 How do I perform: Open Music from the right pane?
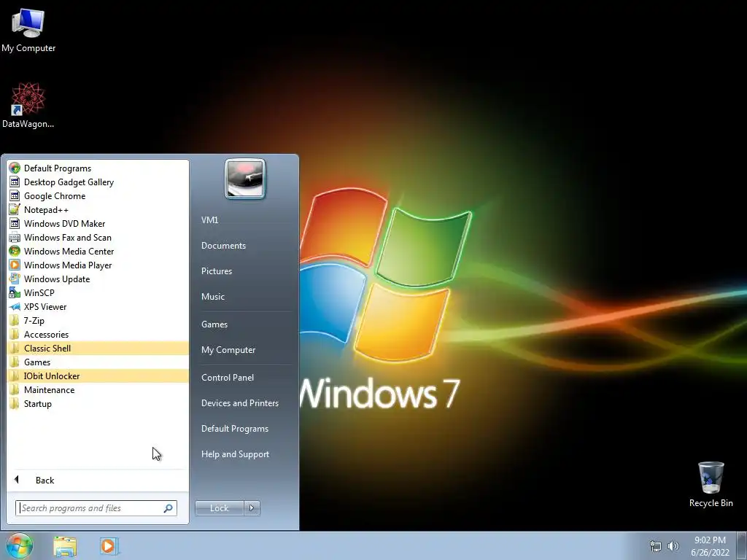[213, 297]
